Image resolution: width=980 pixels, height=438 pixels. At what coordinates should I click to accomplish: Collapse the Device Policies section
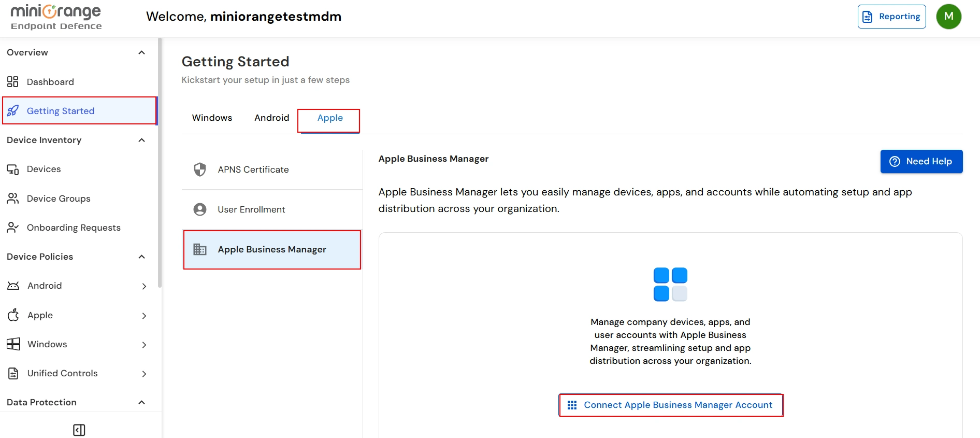141,257
